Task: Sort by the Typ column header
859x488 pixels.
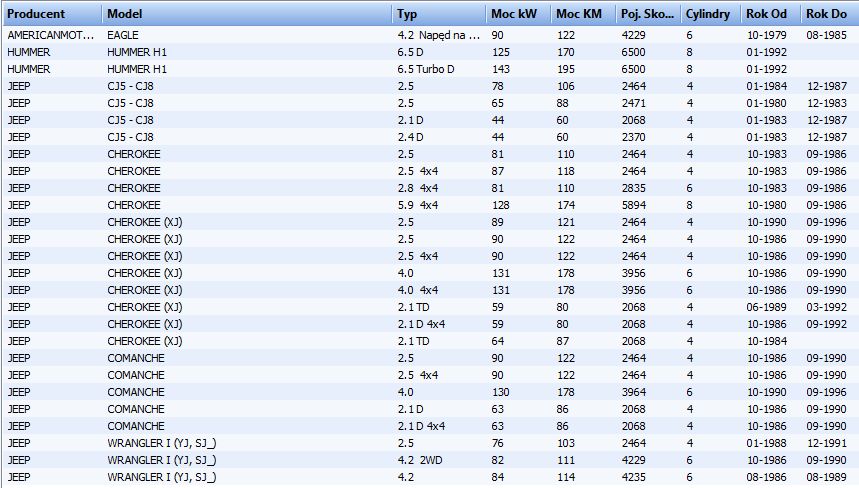Action: coord(439,14)
